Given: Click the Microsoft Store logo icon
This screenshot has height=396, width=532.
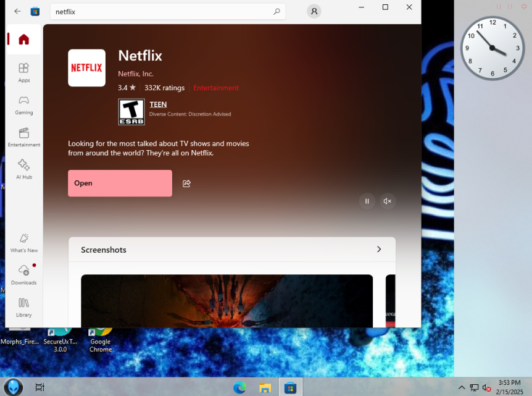Looking at the screenshot, I should tap(35, 12).
